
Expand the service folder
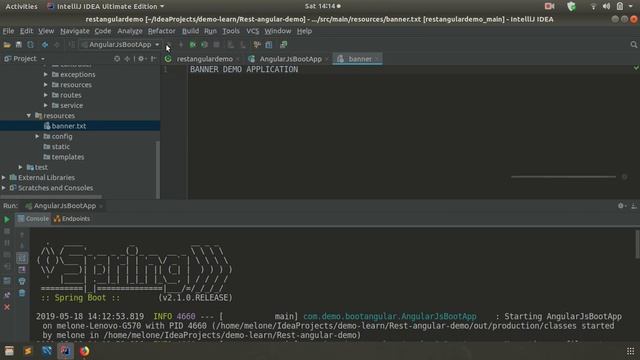(46, 105)
